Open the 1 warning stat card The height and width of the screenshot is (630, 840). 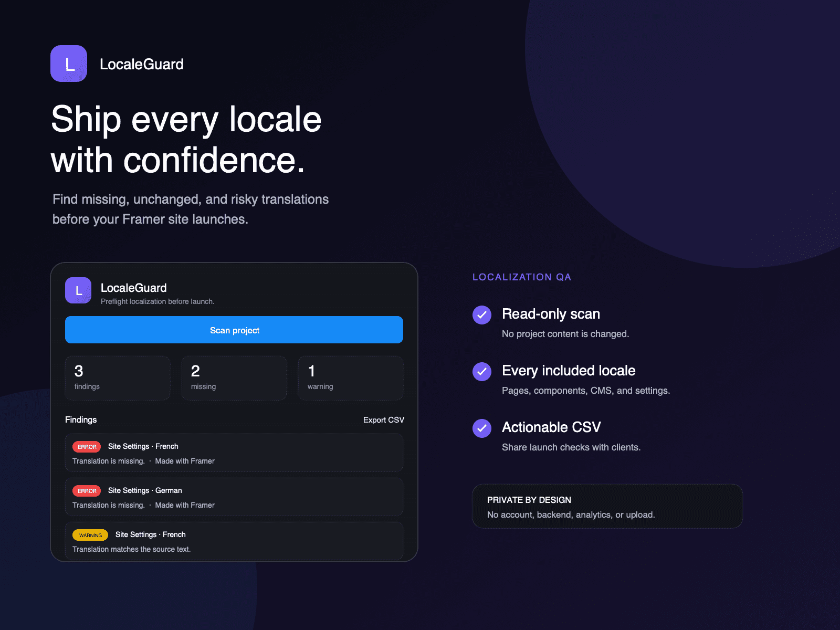pyautogui.click(x=351, y=378)
